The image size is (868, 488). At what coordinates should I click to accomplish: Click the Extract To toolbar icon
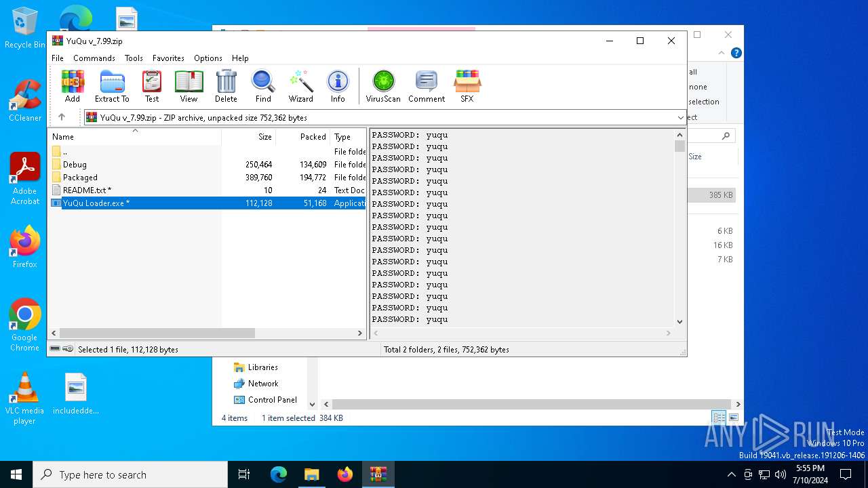(112, 86)
